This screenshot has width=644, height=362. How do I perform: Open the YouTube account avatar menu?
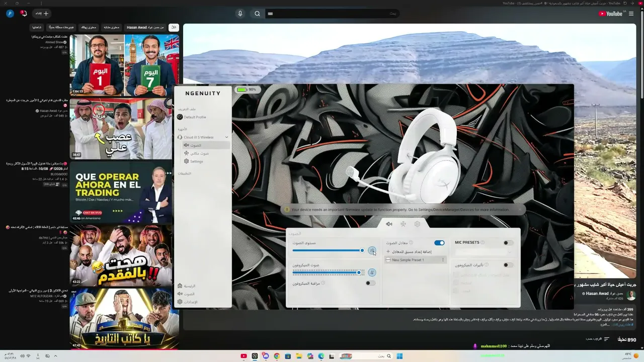[x=10, y=14]
